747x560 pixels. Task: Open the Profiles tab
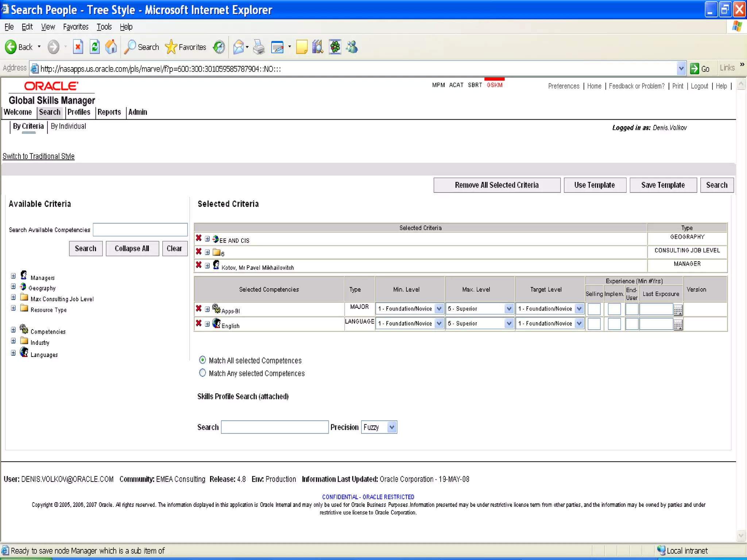point(79,112)
